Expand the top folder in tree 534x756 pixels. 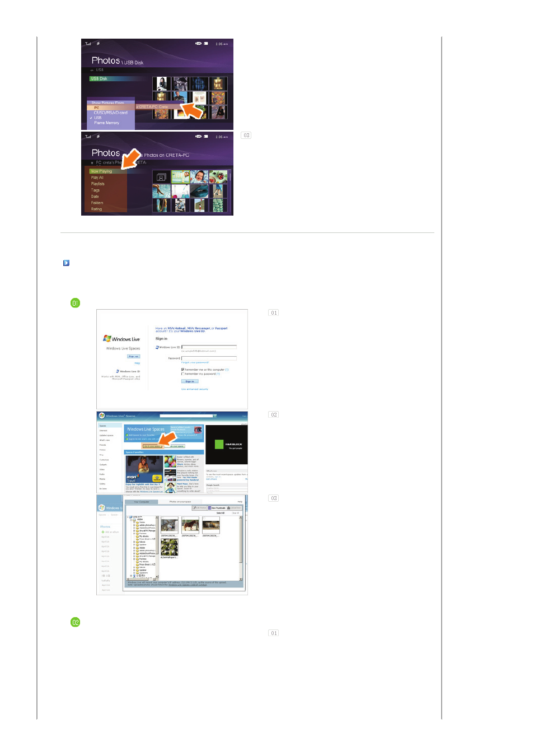coord(128,517)
